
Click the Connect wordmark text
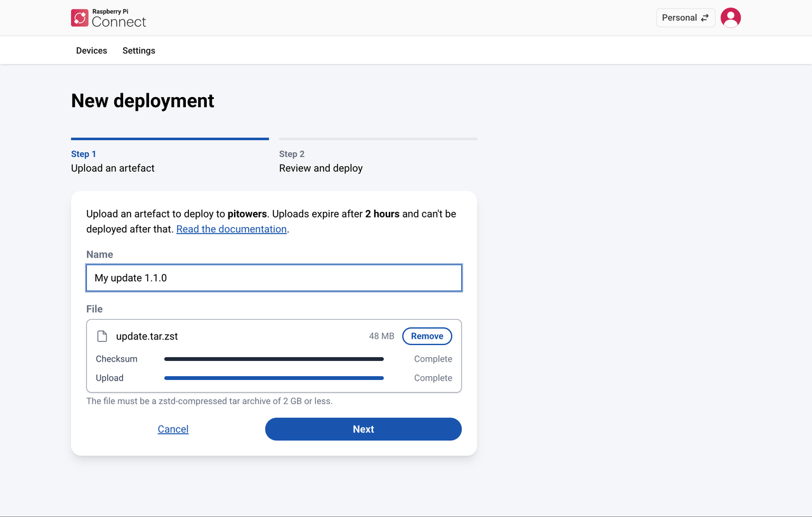point(119,22)
